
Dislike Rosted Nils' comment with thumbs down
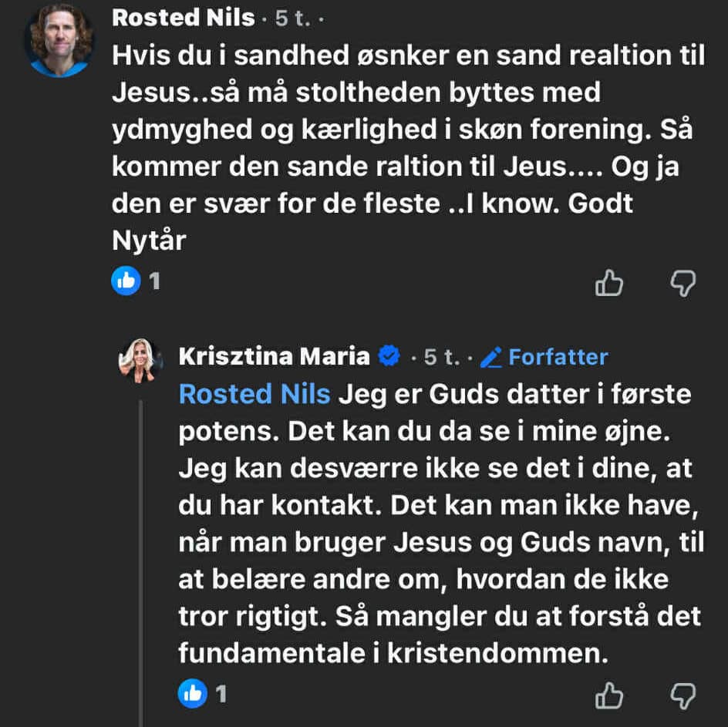(682, 284)
